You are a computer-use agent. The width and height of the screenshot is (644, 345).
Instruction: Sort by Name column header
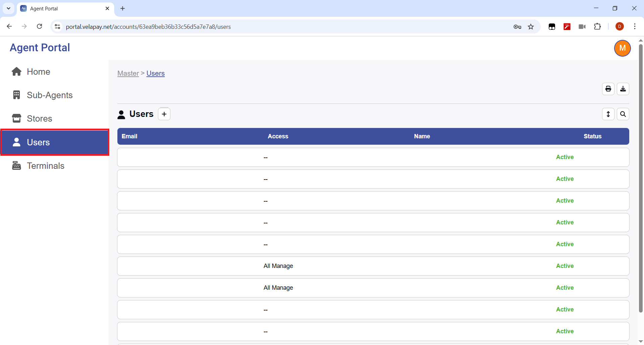coord(422,136)
